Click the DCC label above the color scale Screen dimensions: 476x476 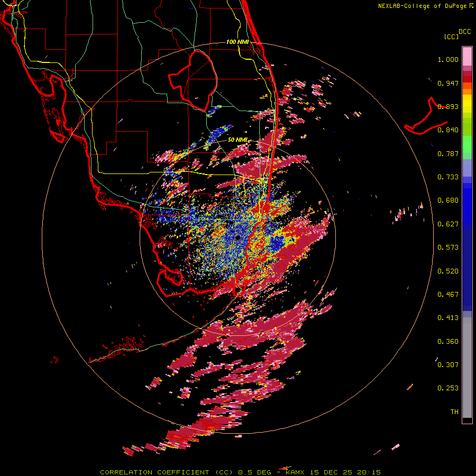click(464, 32)
